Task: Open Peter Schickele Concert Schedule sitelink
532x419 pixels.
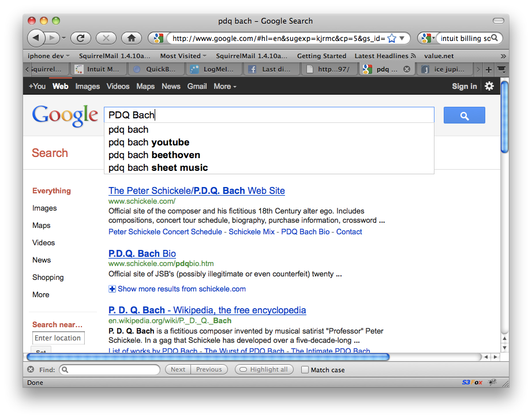Action: tap(165, 232)
